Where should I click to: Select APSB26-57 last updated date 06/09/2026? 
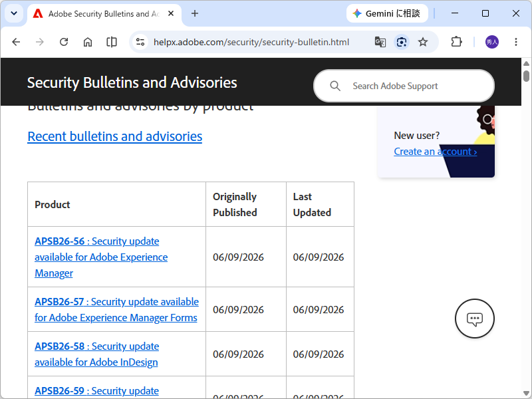pyautogui.click(x=319, y=310)
